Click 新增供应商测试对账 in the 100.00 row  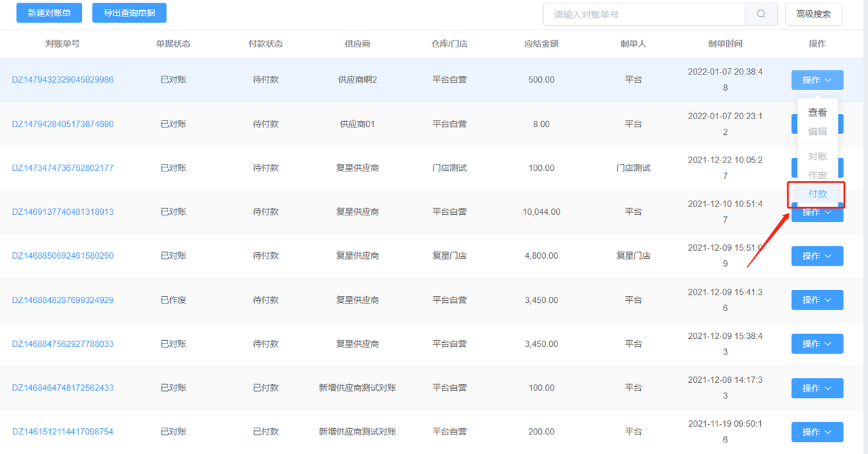point(357,388)
